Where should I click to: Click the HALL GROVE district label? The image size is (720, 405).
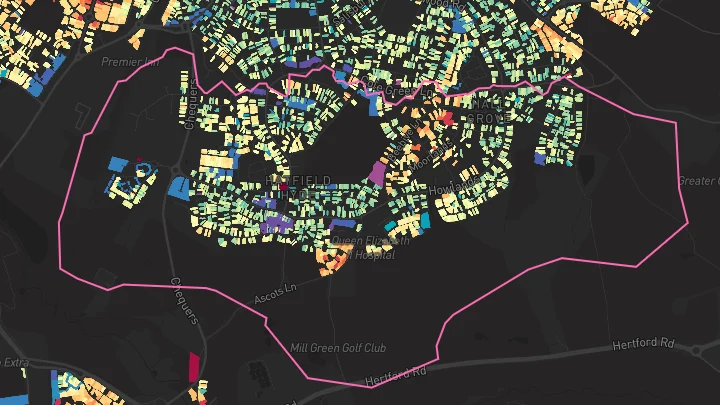tap(489, 112)
